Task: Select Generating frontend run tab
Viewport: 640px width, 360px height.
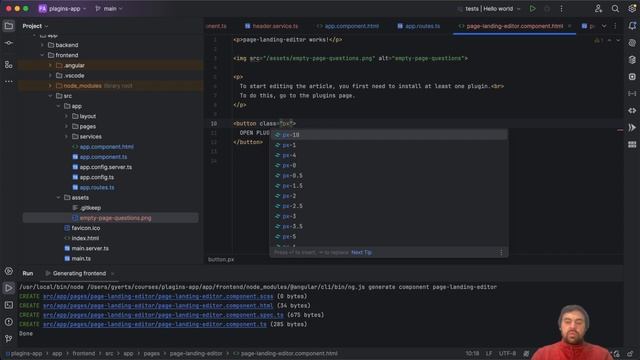Action: (79, 273)
